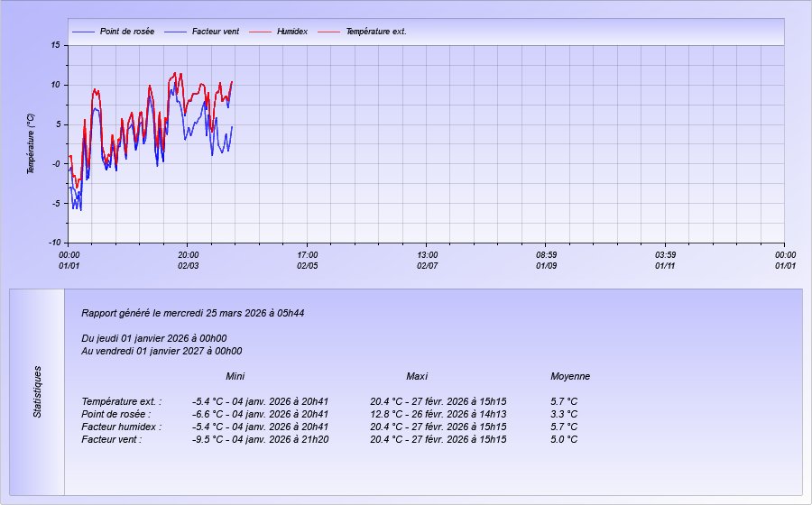Click the blue line swatch beside Point de rosée
Viewport: 812px width, 505px height.
(x=83, y=32)
